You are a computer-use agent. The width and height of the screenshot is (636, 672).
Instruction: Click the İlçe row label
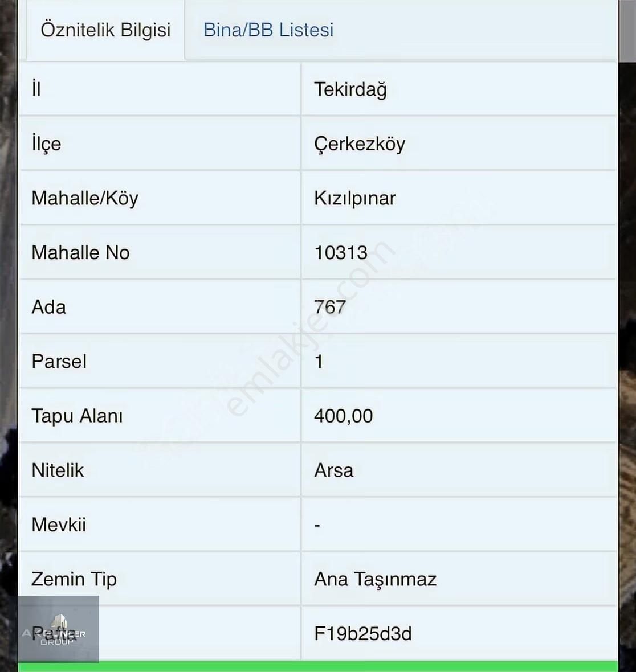46,144
